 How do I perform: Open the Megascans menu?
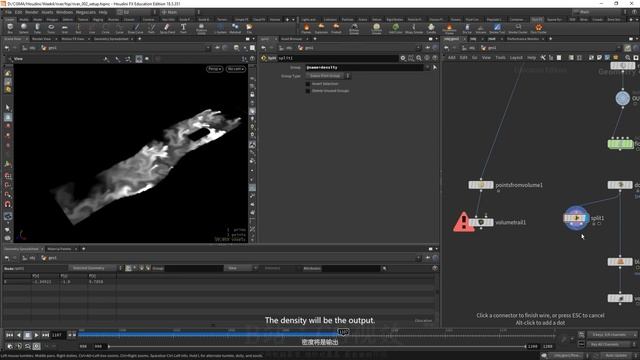[x=86, y=12]
